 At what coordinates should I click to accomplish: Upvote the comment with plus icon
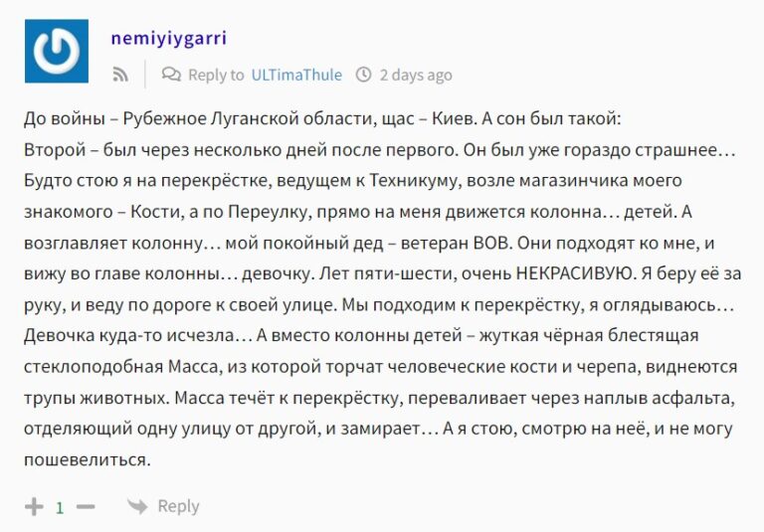coord(34,507)
